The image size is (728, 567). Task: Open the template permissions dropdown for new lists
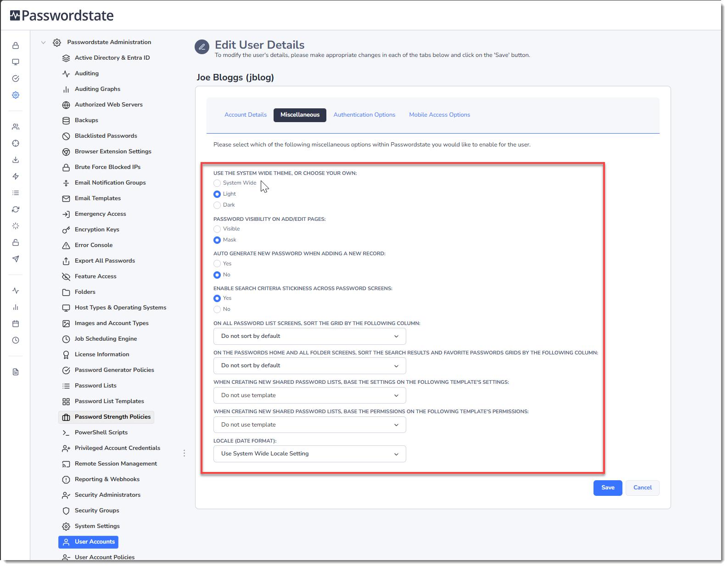310,425
